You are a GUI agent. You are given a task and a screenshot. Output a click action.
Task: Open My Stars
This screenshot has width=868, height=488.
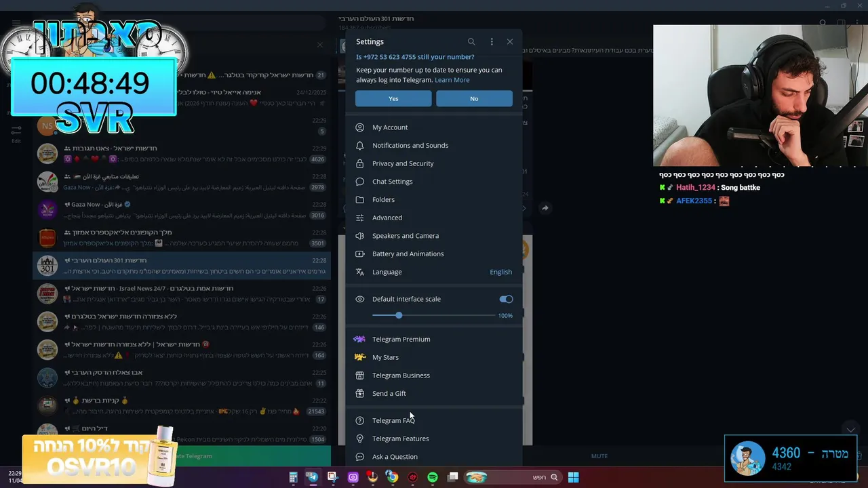pyautogui.click(x=434, y=357)
